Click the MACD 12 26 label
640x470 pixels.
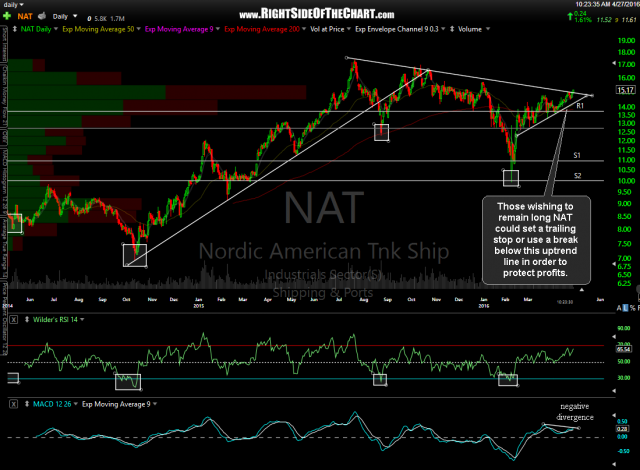(x=52, y=404)
